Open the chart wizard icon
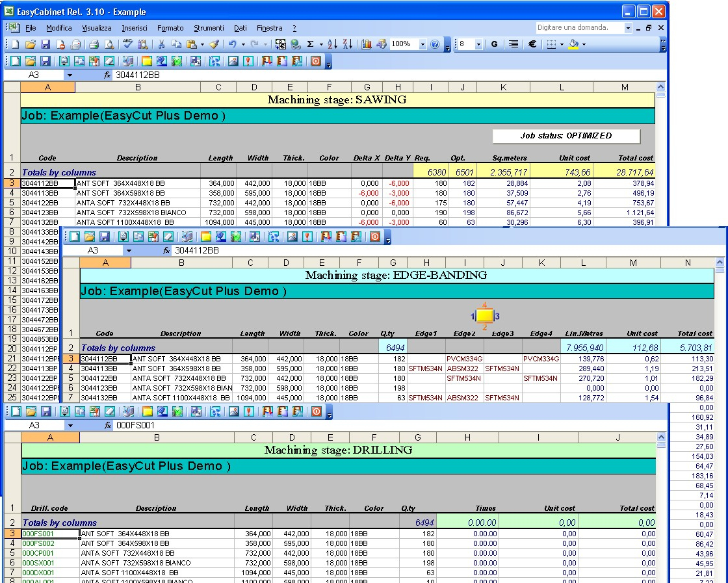 coord(366,44)
